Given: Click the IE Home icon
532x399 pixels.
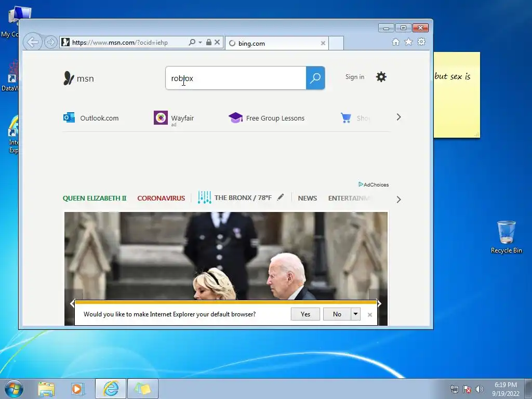Looking at the screenshot, I should (395, 42).
